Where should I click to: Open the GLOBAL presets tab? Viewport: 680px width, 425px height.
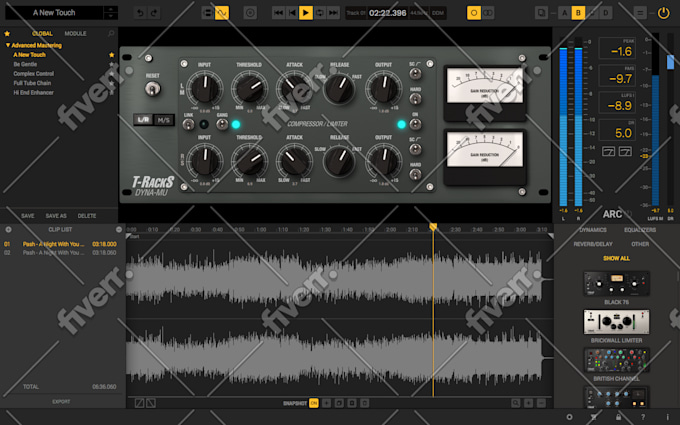tap(42, 33)
